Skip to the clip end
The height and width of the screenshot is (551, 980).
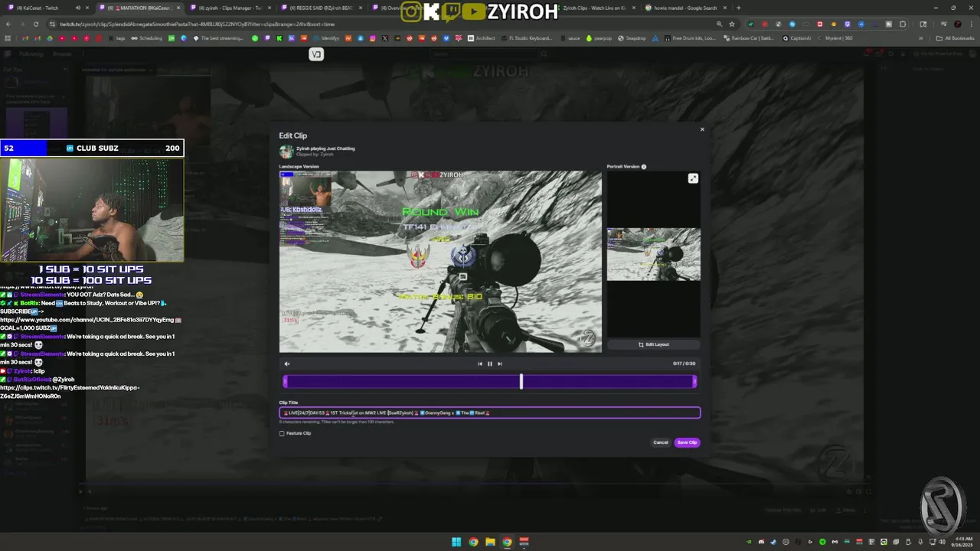(x=500, y=364)
